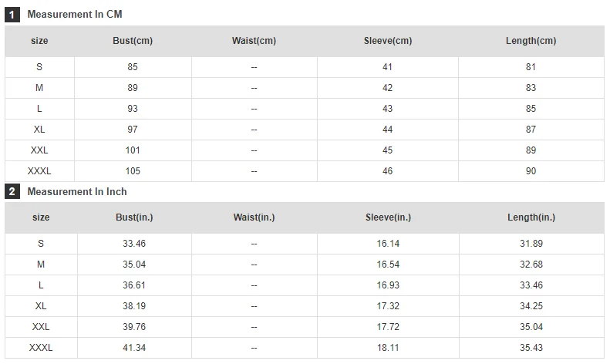Click sleeve value 18.11 for XXXL

click(388, 348)
